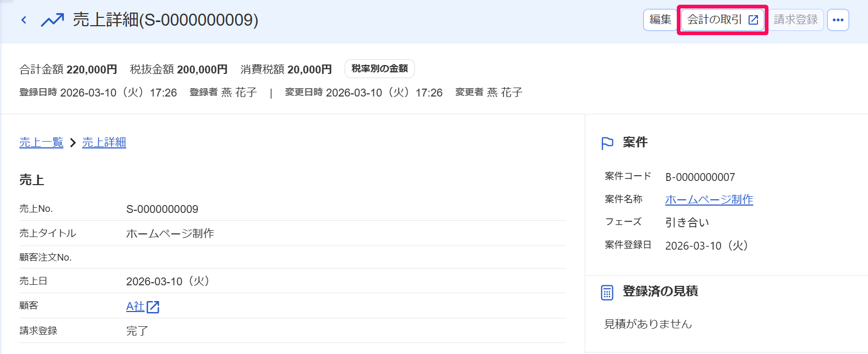Click external link icon next to A社
868x354 pixels.
153,307
